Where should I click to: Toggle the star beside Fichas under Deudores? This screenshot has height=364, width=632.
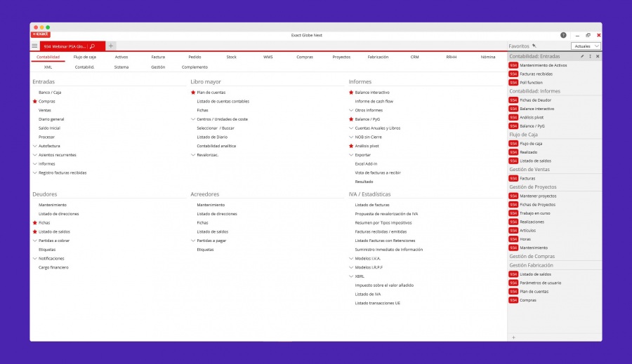click(34, 222)
